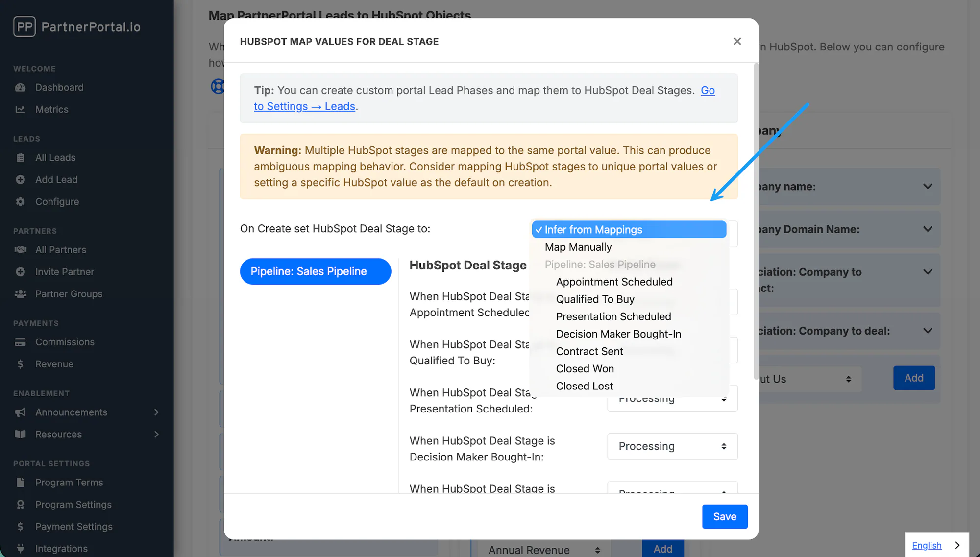The image size is (980, 557).
Task: Expand the Resources submenu chevron
Action: [156, 434]
